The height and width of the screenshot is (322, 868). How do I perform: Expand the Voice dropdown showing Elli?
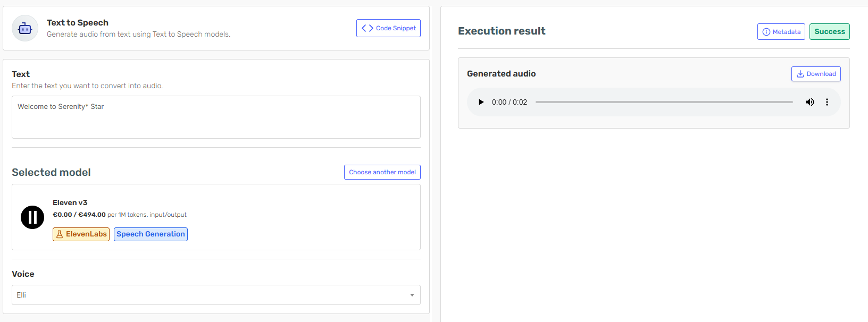click(x=216, y=295)
